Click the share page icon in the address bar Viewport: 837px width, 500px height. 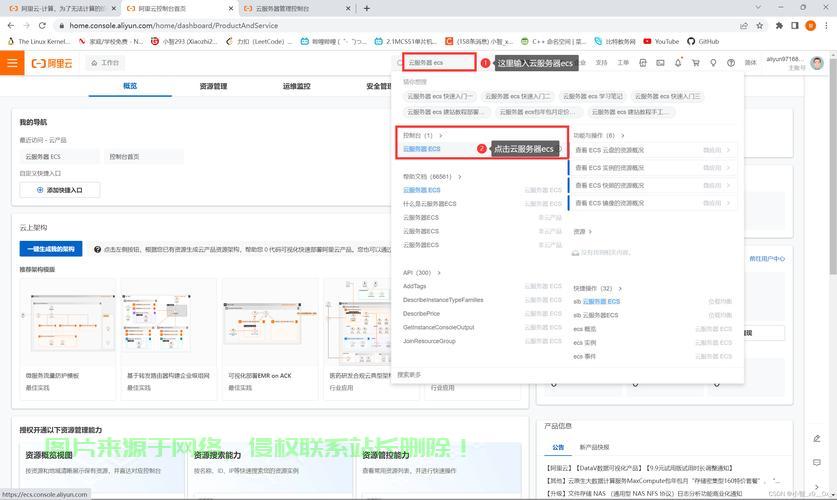click(744, 26)
